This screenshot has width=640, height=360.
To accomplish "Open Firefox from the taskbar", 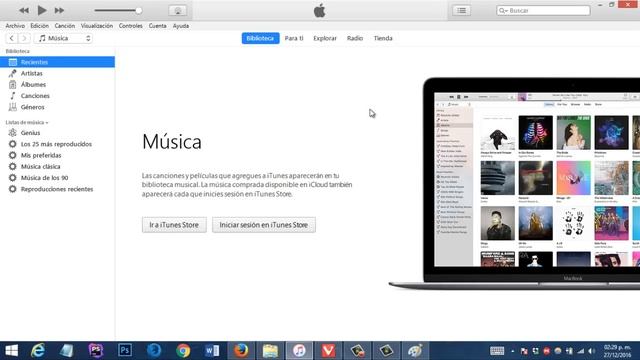I will (241, 351).
